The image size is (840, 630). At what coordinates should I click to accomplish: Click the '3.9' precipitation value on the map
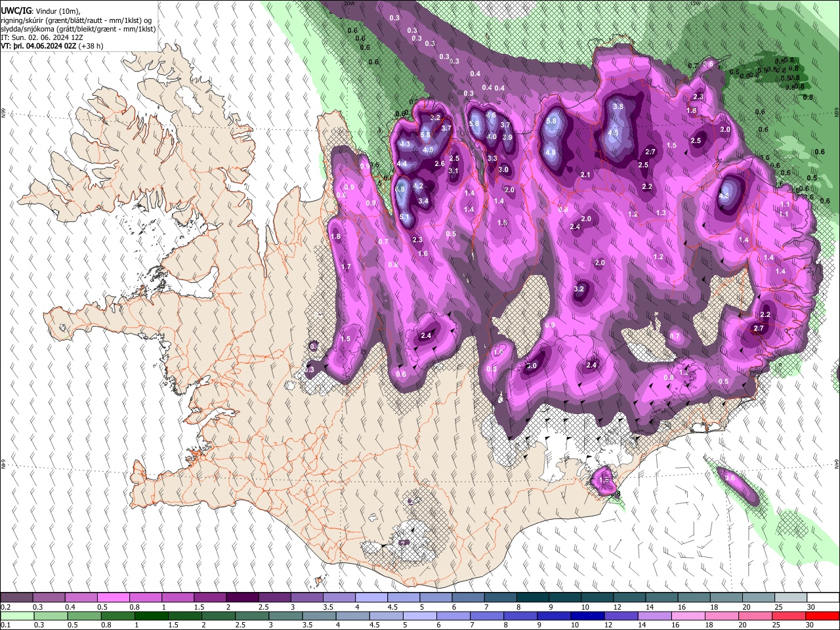507,138
